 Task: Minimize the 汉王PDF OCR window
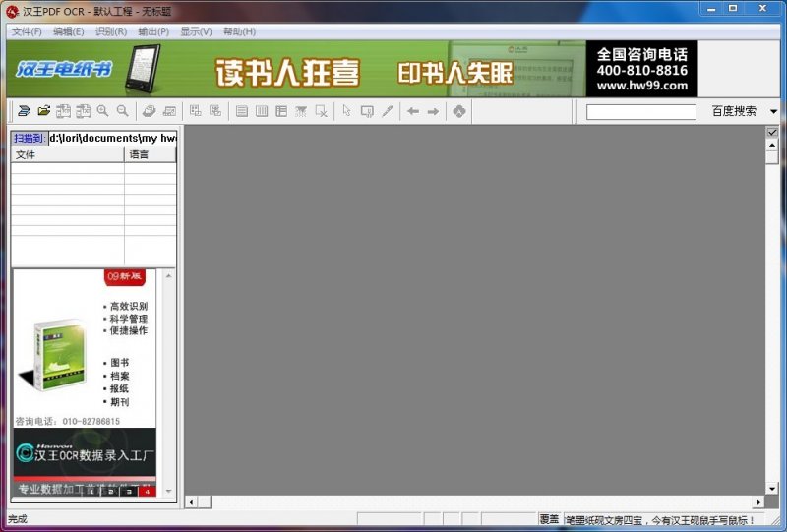710,9
